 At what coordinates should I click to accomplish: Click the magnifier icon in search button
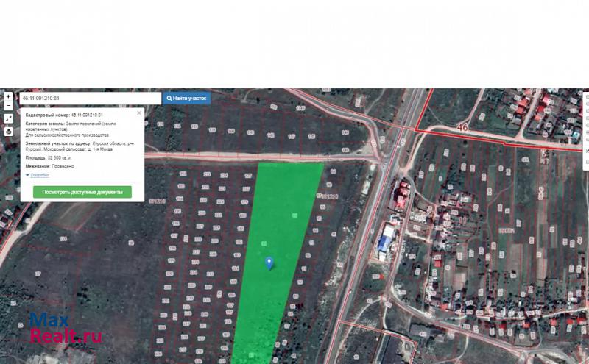169,98
